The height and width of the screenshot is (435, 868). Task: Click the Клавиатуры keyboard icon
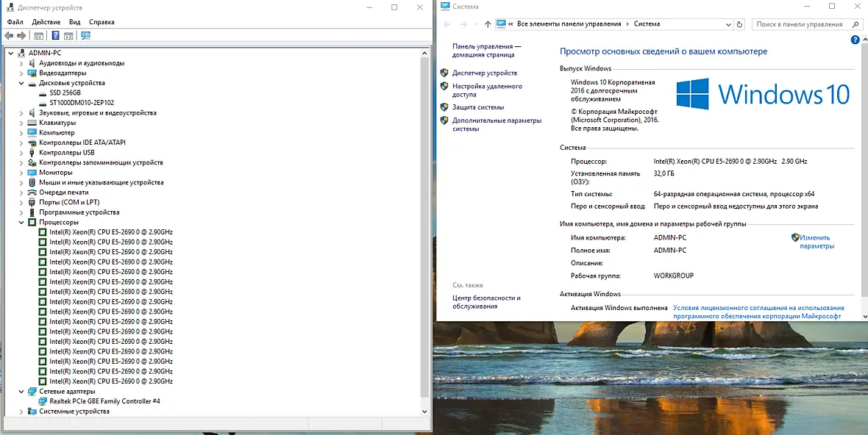[32, 123]
